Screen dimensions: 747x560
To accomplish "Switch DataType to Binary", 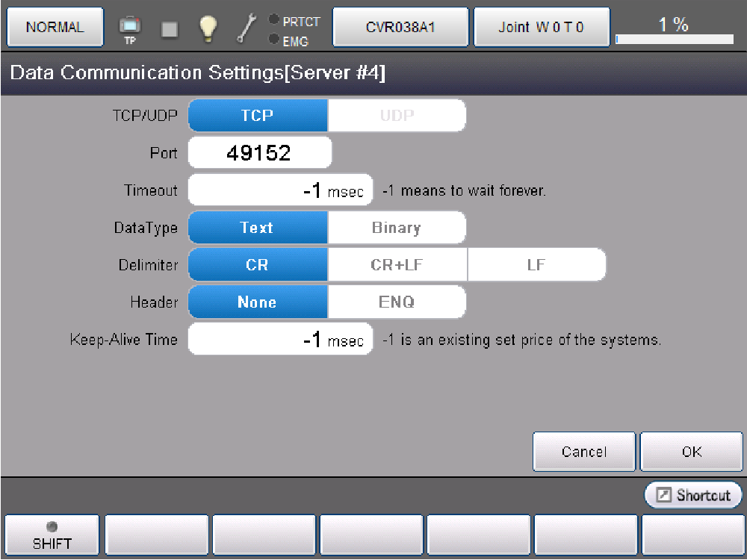I will 396,228.
